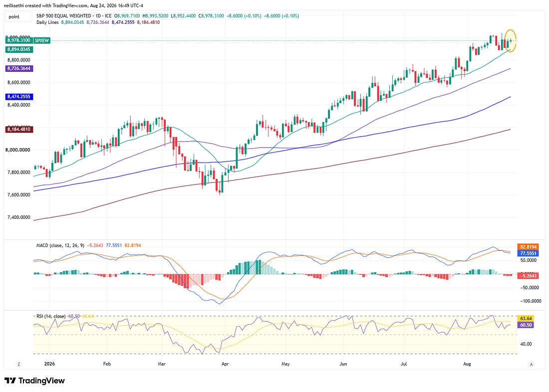Click the blue 77.5551 MACD scale label
The width and height of the screenshot is (549, 392).
click(528, 253)
